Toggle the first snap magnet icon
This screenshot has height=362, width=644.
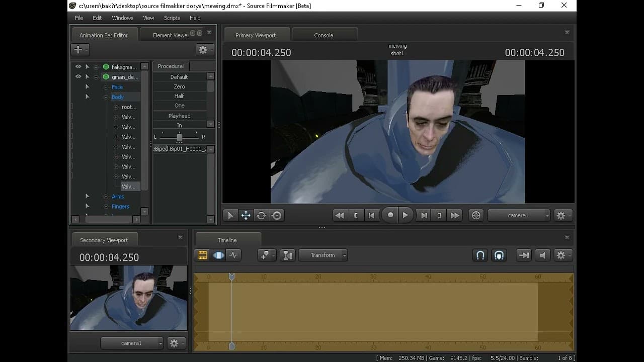480,255
